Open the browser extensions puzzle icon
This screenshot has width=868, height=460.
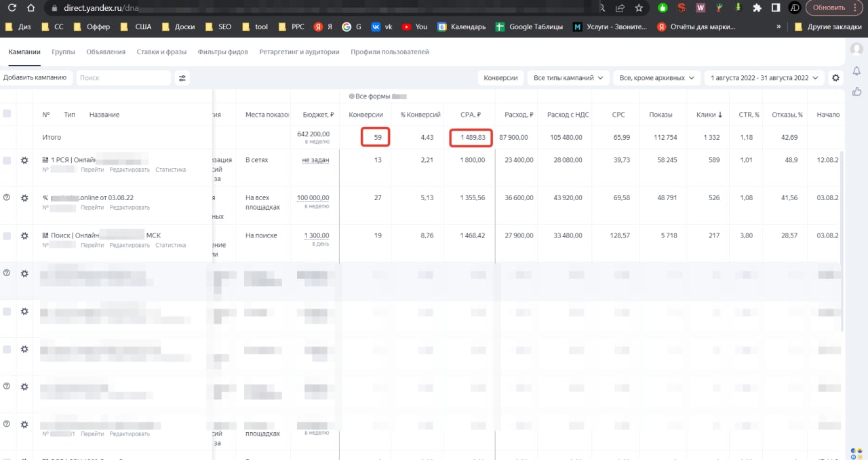[757, 8]
